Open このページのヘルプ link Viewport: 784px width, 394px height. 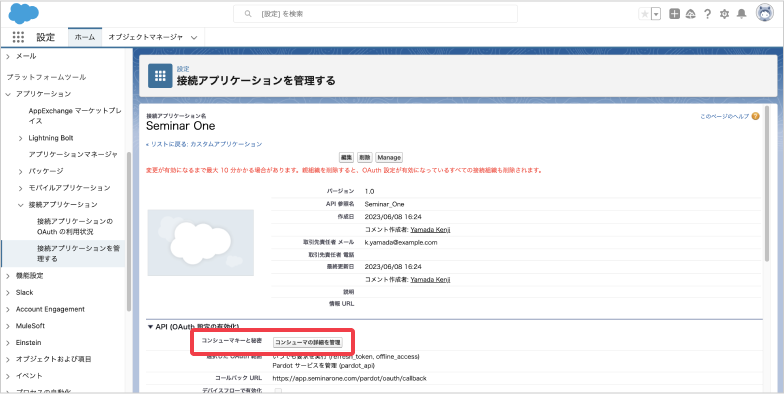point(724,116)
